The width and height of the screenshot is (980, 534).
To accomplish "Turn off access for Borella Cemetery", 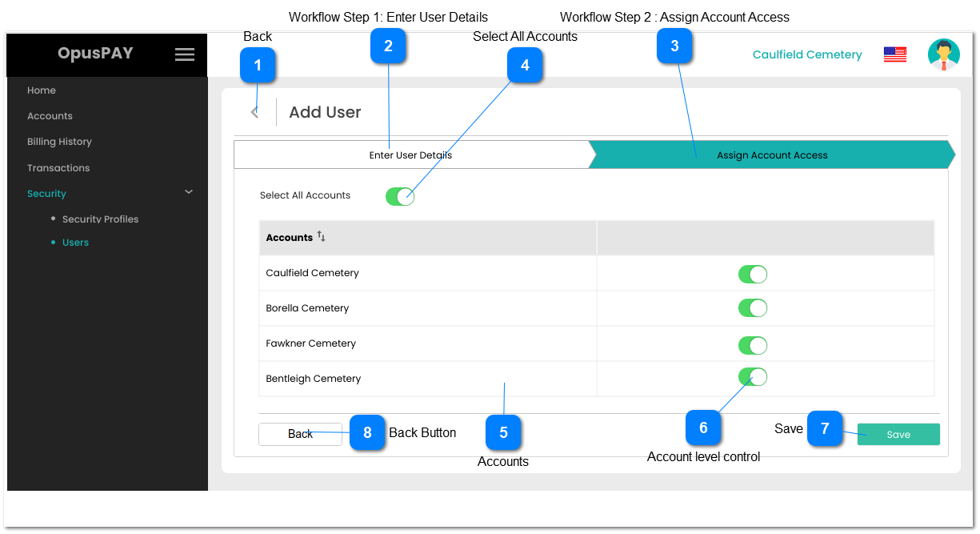I will click(x=753, y=307).
